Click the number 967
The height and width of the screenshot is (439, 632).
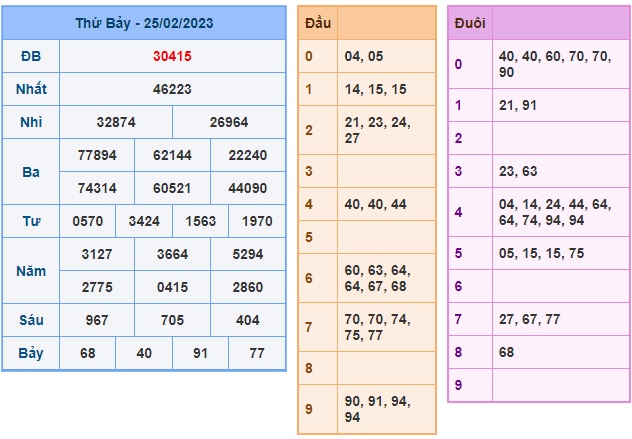(x=97, y=320)
